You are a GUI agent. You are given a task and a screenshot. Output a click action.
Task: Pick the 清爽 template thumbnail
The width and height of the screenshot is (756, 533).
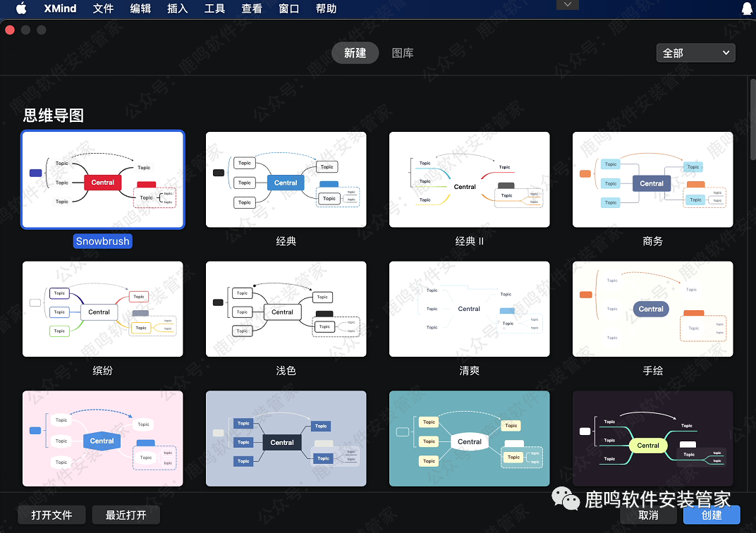[469, 309]
